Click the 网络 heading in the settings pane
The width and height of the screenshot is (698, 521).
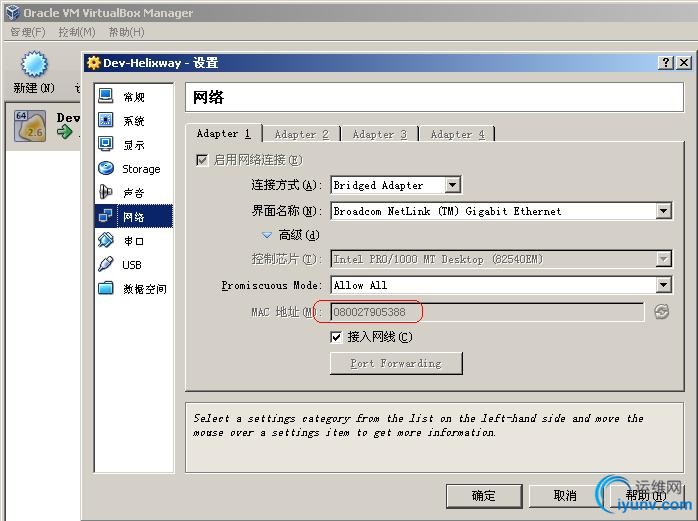click(208, 97)
